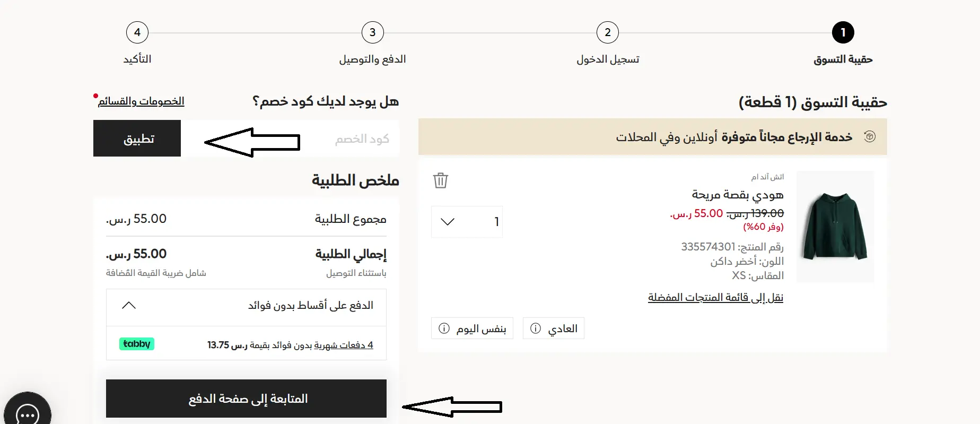
Task: Click the trash icon to remove item
Action: click(440, 180)
